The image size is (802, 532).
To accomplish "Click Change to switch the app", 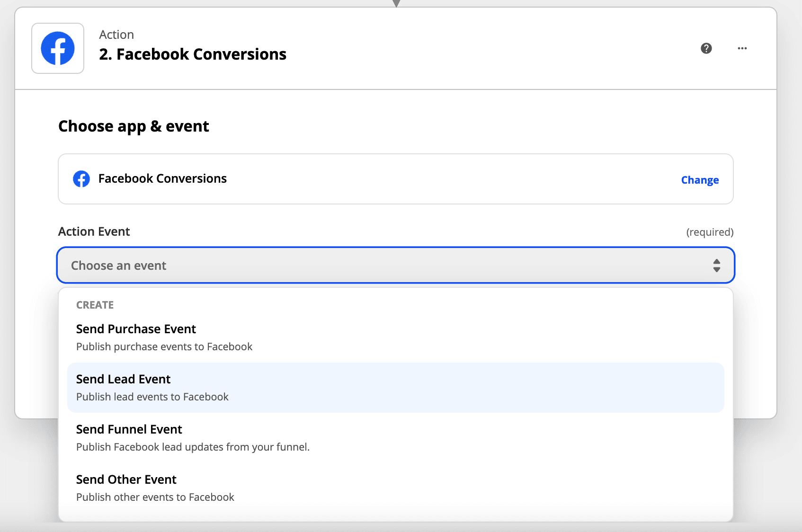I will pos(700,180).
